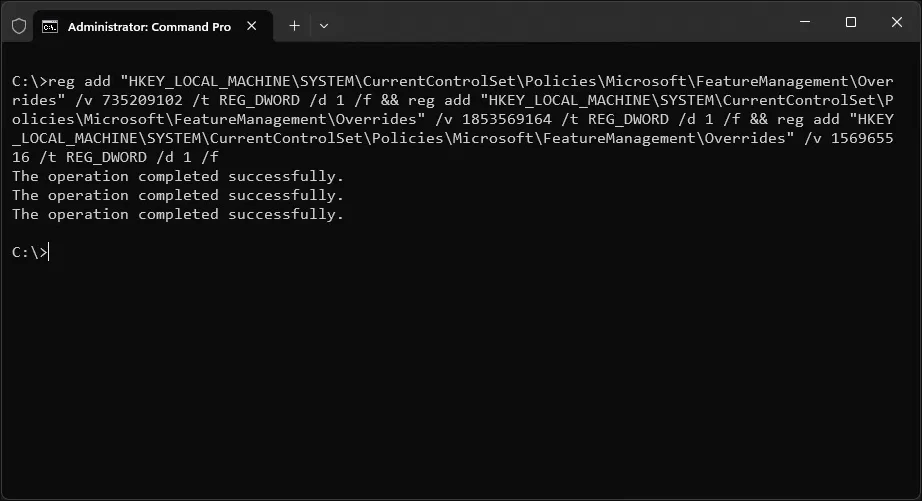Click the third "The operation completed successfully." line
The image size is (922, 501).
coord(178,214)
